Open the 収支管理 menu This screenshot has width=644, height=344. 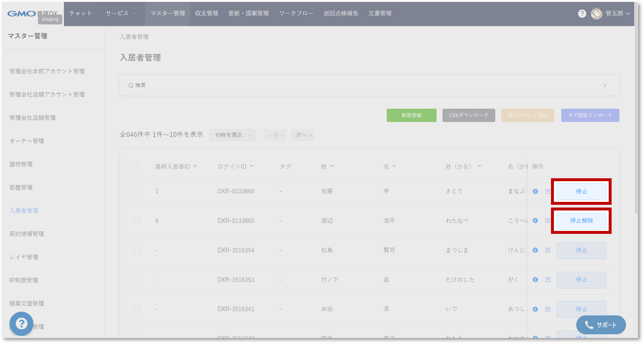click(207, 13)
